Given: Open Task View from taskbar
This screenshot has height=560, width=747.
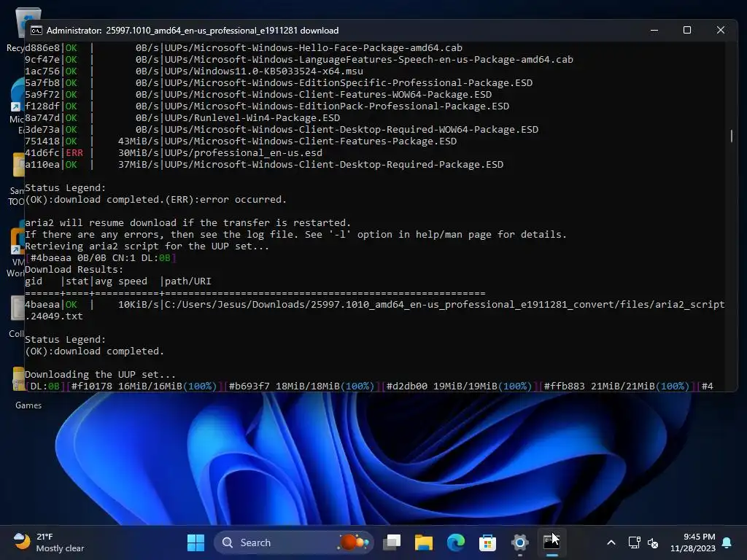Looking at the screenshot, I should (x=392, y=542).
